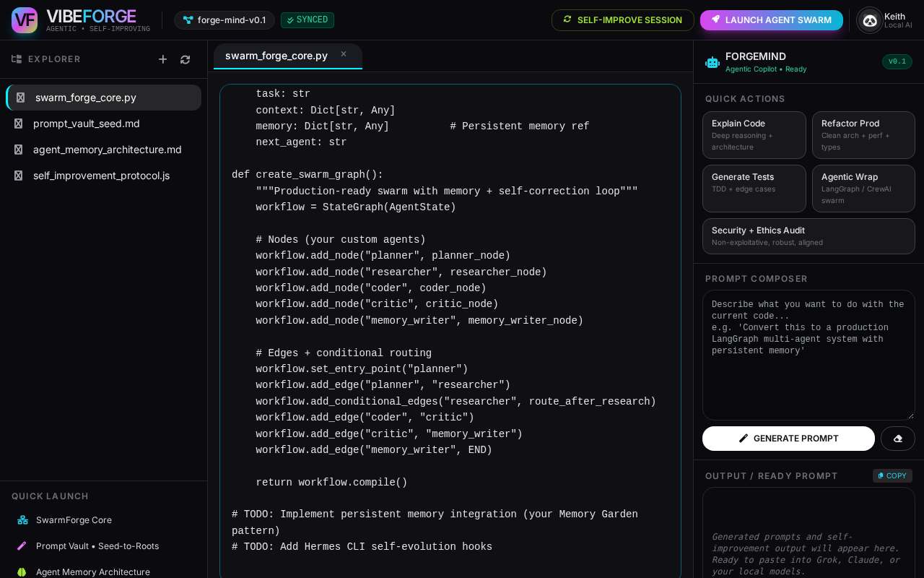
Task: Click the output ready prompt box
Action: 808,533
